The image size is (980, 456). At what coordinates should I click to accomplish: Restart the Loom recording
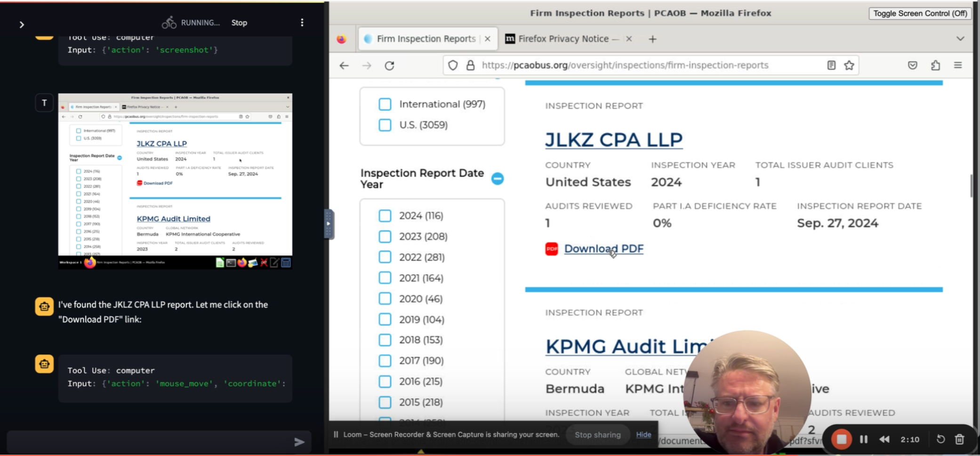point(941,439)
